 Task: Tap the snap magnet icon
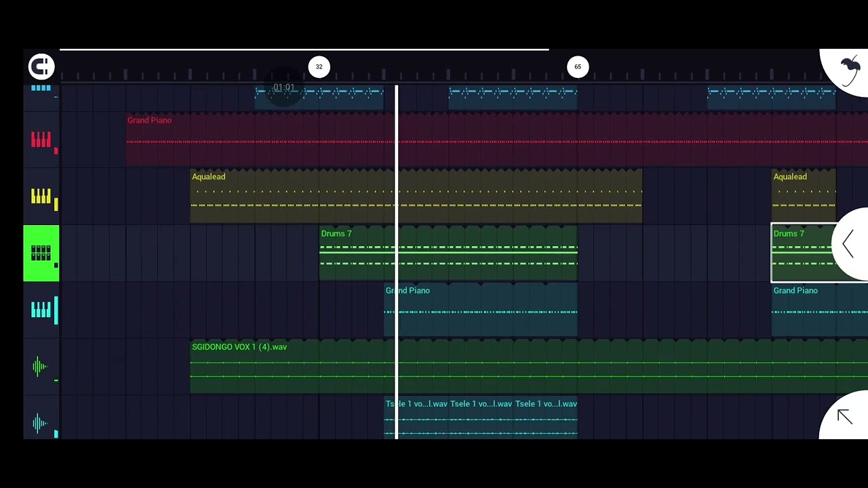click(x=41, y=66)
